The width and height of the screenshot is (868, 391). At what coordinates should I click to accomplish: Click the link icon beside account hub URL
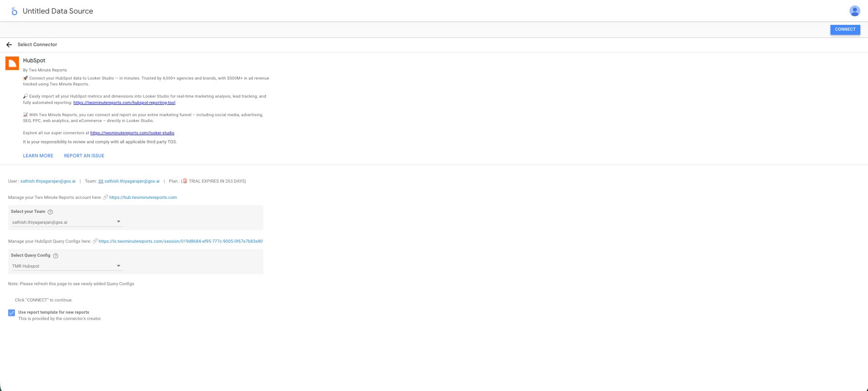point(105,198)
